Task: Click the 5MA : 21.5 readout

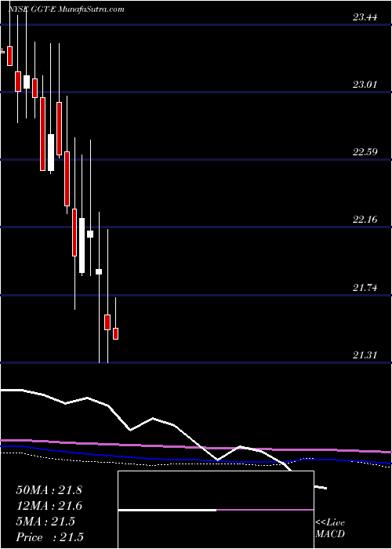Action: [45, 522]
